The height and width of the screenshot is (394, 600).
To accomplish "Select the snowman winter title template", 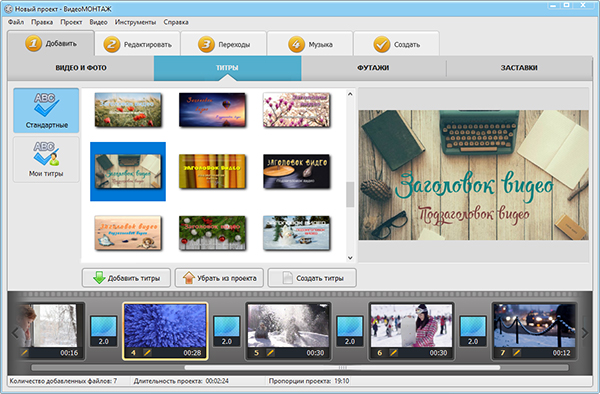I will (296, 233).
